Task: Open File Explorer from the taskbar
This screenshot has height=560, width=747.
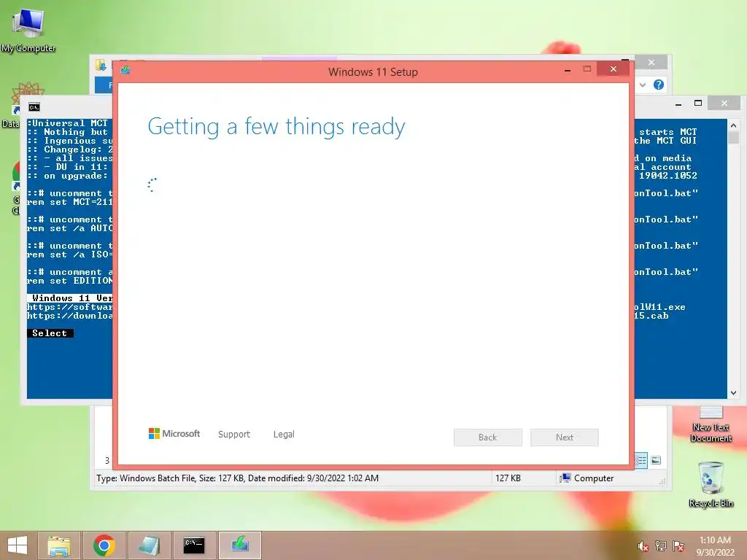Action: pos(59,545)
